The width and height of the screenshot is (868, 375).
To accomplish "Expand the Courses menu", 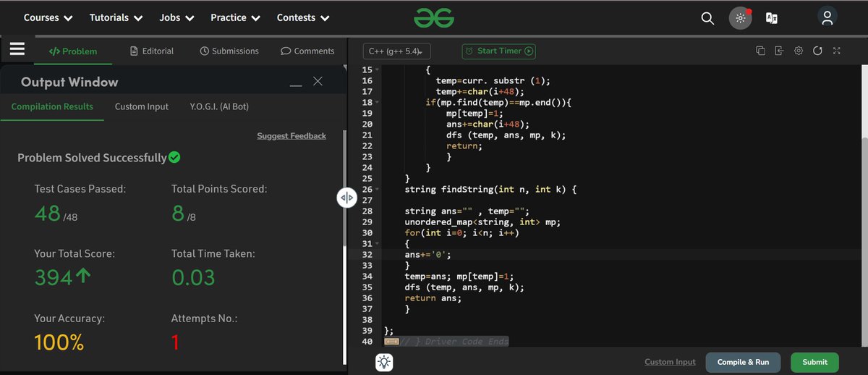I will click(48, 17).
